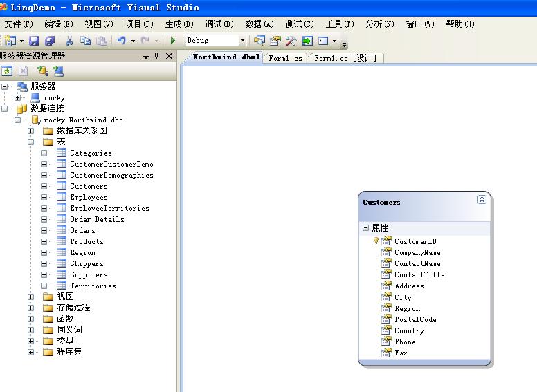This screenshot has height=392, width=537.
Task: Click the green arrow start page icon
Action: click(x=307, y=41)
